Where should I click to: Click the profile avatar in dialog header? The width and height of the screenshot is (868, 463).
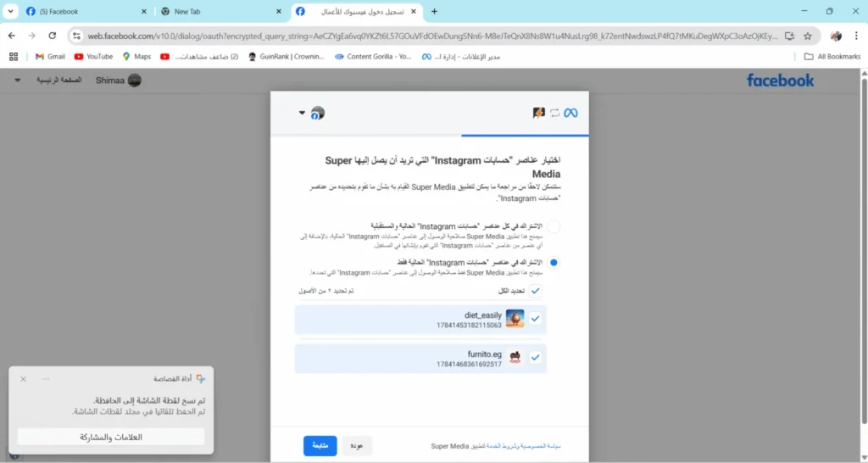[x=318, y=113]
